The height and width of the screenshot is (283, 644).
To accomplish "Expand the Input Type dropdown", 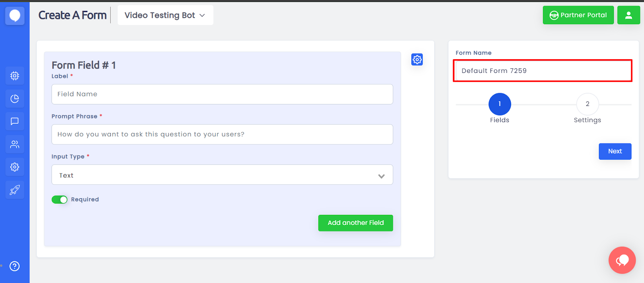I will [x=222, y=175].
